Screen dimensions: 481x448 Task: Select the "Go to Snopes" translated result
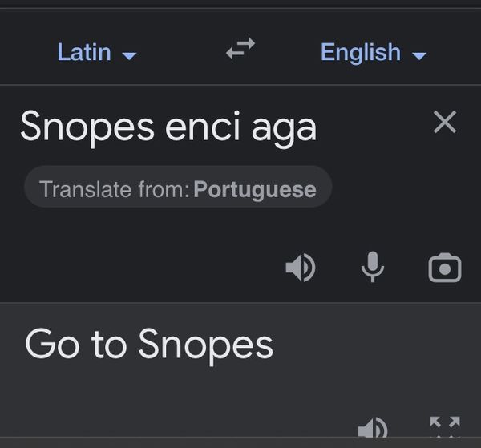point(149,345)
